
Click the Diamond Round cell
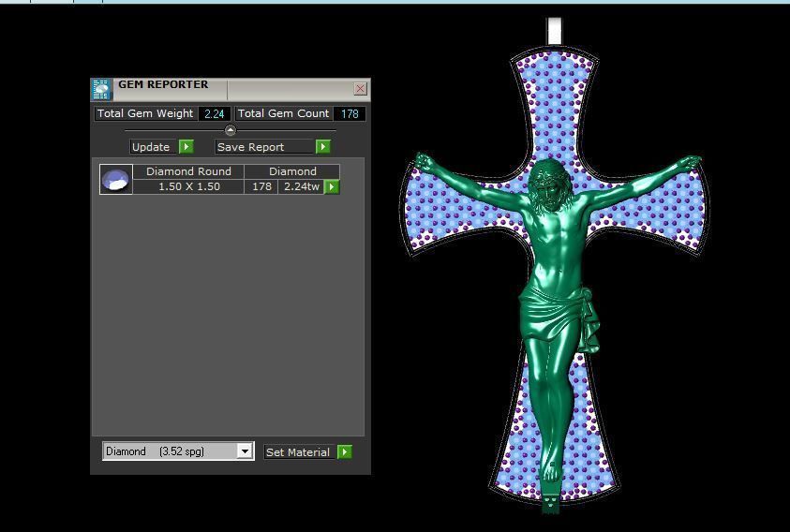188,171
